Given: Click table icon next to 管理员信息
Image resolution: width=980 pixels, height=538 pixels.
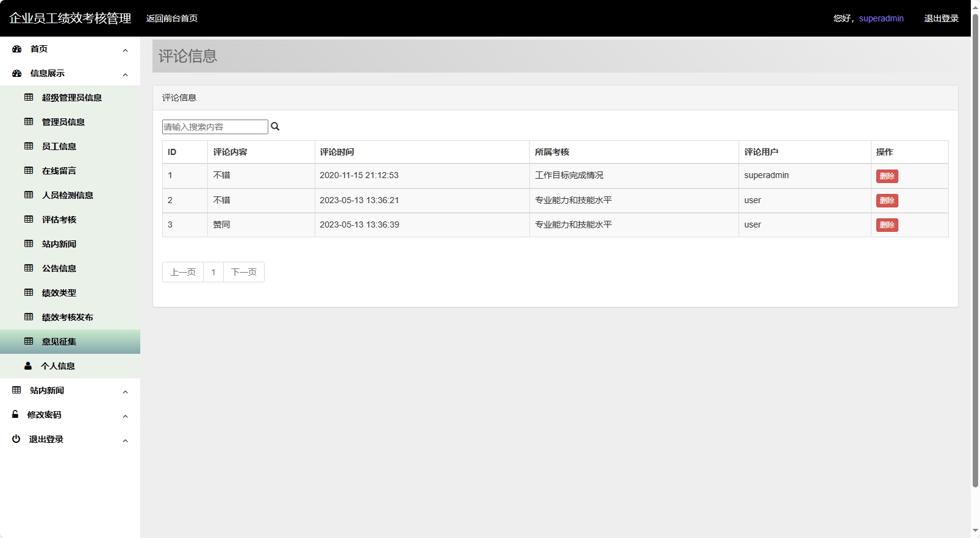Looking at the screenshot, I should (29, 122).
